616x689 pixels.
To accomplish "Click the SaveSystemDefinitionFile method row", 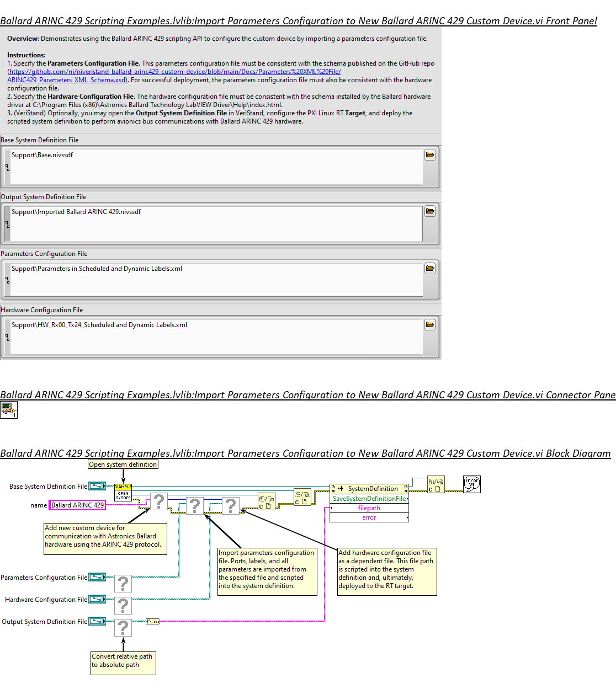I will [x=369, y=499].
